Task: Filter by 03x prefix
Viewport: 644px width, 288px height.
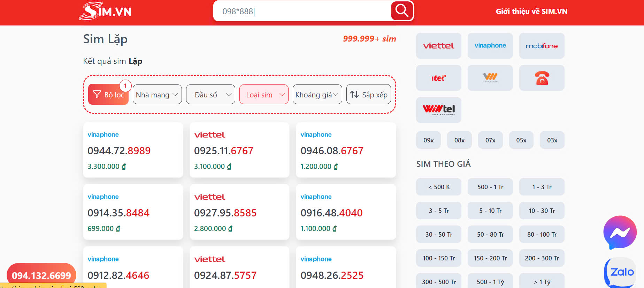Action: tap(552, 140)
